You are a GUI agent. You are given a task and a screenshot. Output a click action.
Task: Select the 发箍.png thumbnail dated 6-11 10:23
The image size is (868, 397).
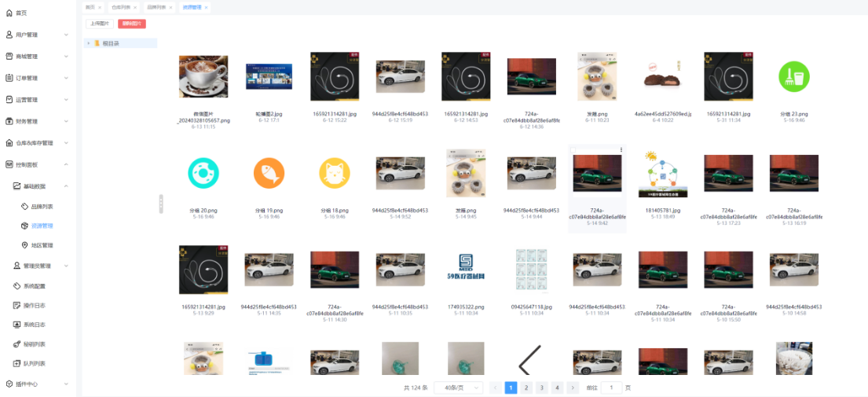597,76
